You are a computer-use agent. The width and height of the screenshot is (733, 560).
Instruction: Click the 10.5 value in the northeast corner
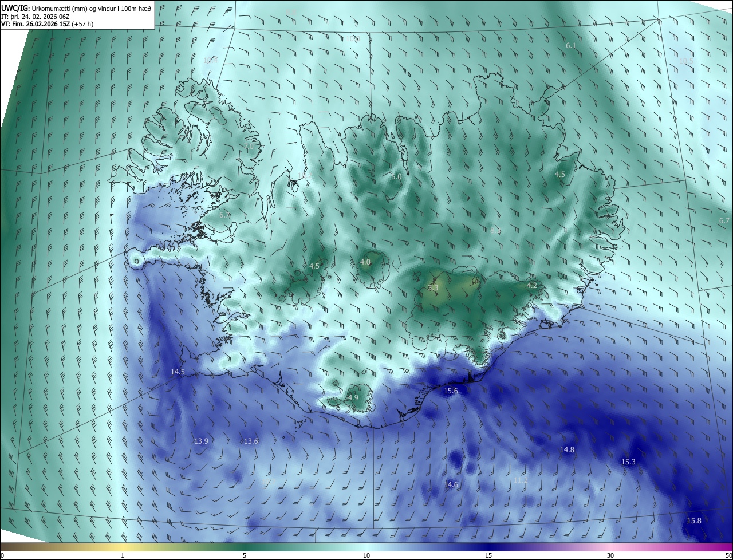[x=686, y=61]
